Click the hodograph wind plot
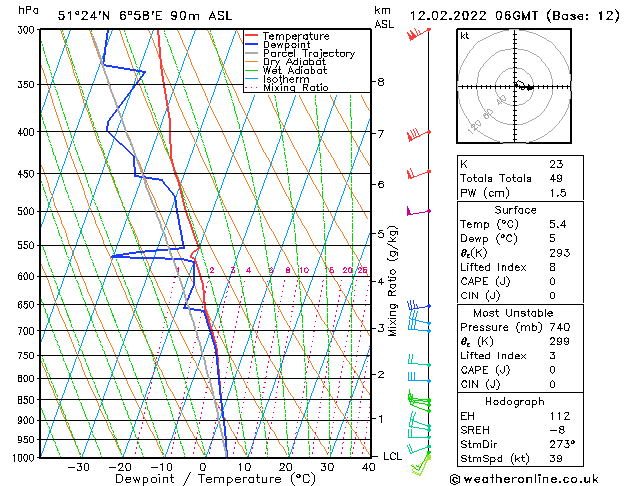The height and width of the screenshot is (486, 629). coord(514,86)
